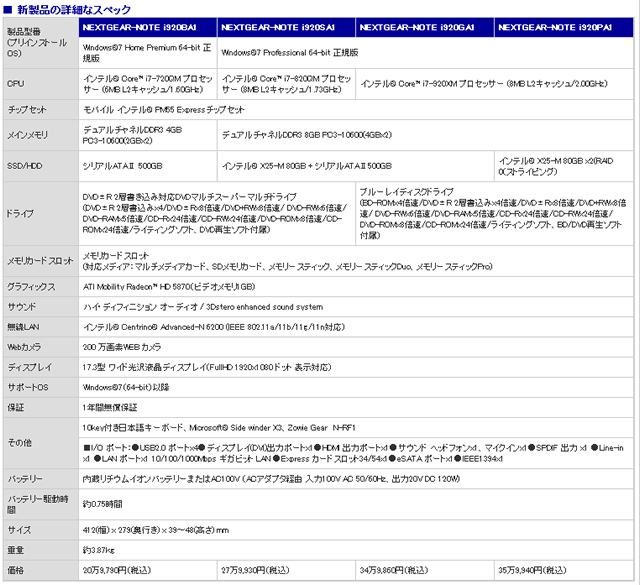Click the 10key keyboard and Sidewinder X3 cell

click(356, 428)
